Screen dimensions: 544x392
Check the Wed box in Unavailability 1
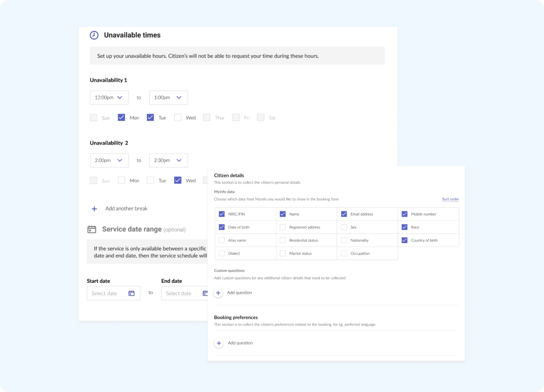coord(178,117)
